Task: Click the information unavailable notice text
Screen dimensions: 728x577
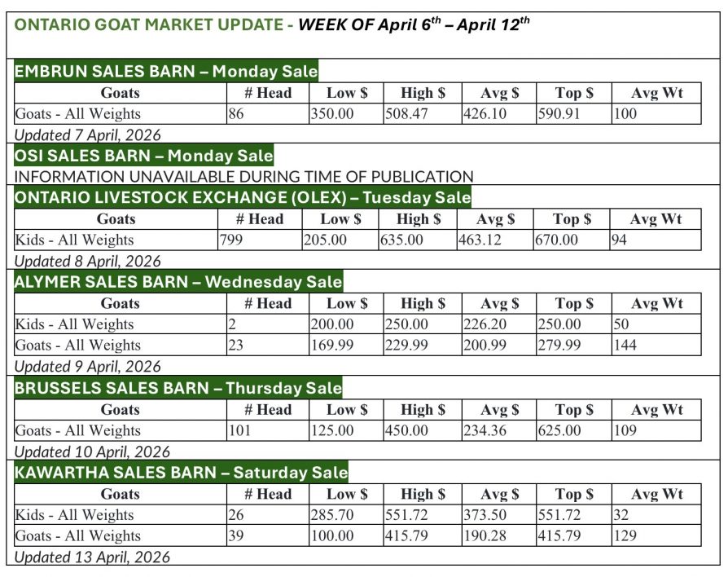Action: click(243, 176)
